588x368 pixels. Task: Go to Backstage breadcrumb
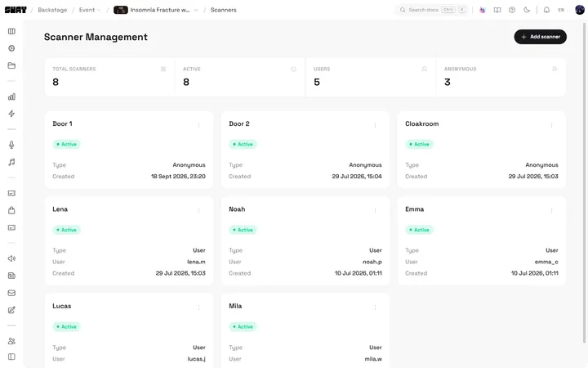click(x=52, y=10)
